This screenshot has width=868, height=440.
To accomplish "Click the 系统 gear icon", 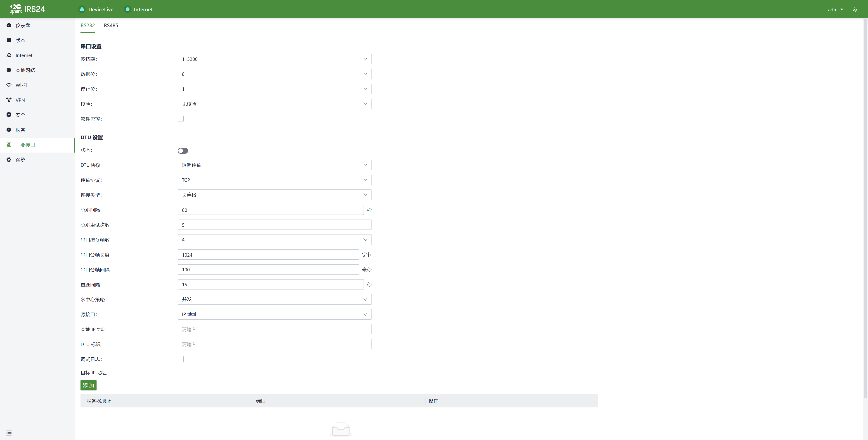I will [x=9, y=160].
